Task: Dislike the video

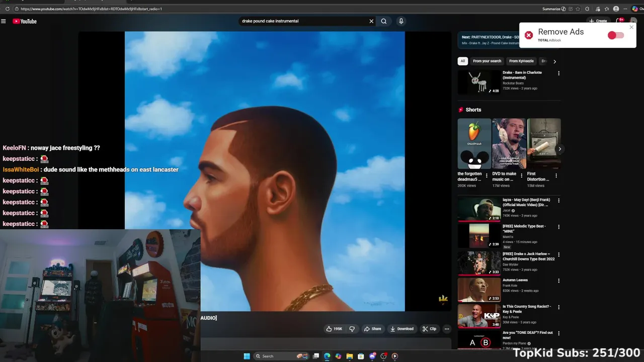Action: pos(352,329)
